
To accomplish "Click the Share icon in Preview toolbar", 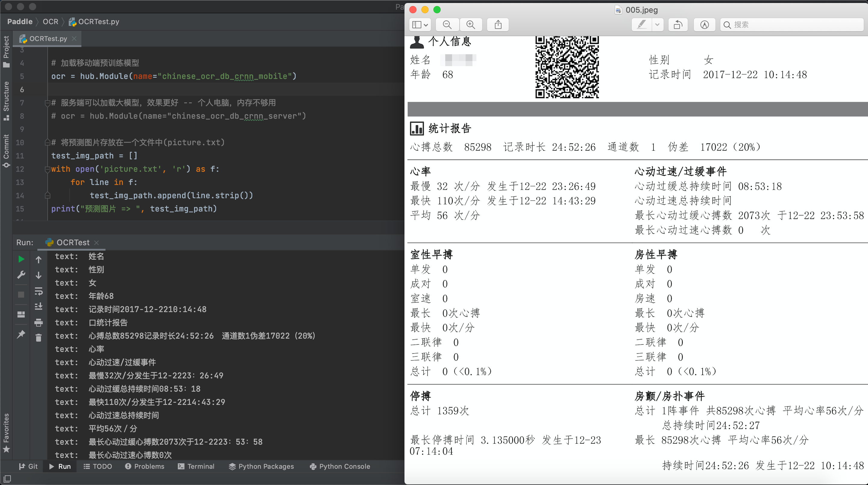I will point(498,25).
